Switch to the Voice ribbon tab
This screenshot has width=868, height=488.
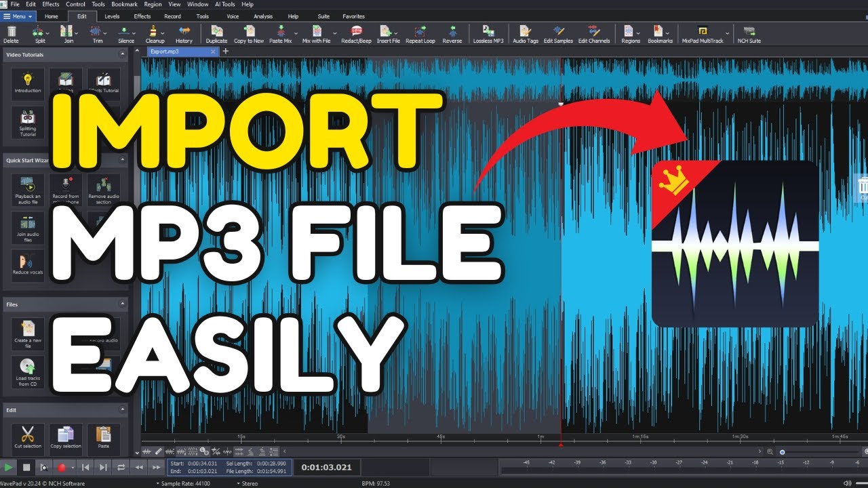233,16
